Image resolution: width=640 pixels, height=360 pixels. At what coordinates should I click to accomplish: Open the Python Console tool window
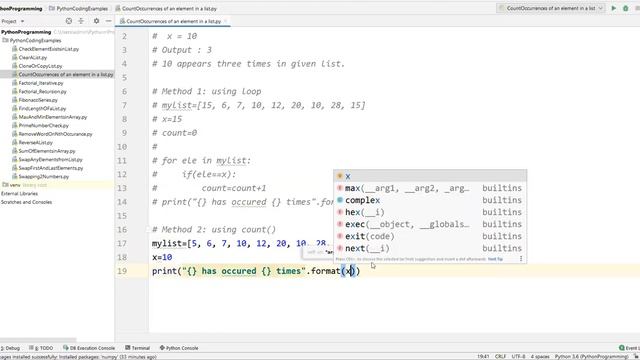pyautogui.click(x=179, y=348)
